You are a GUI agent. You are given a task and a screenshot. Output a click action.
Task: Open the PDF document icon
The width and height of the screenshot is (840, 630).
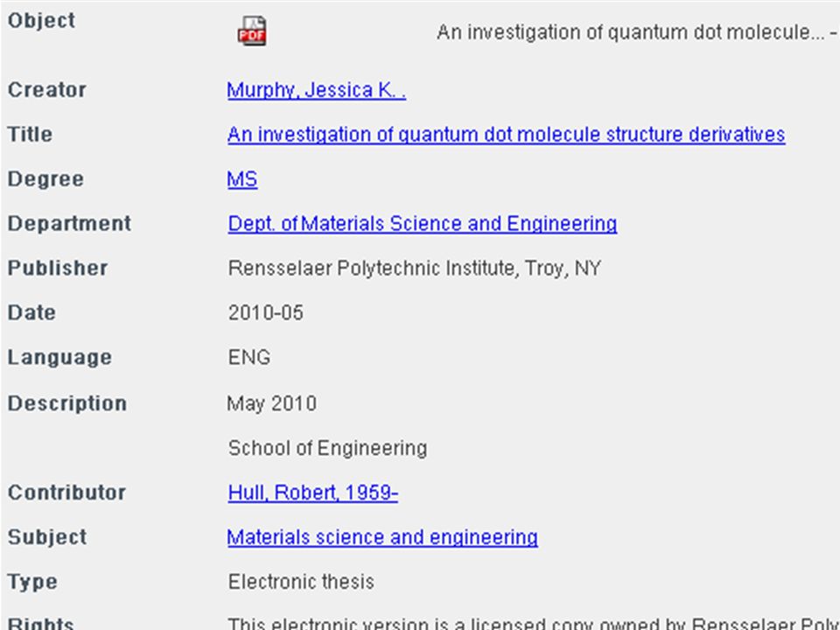252,31
